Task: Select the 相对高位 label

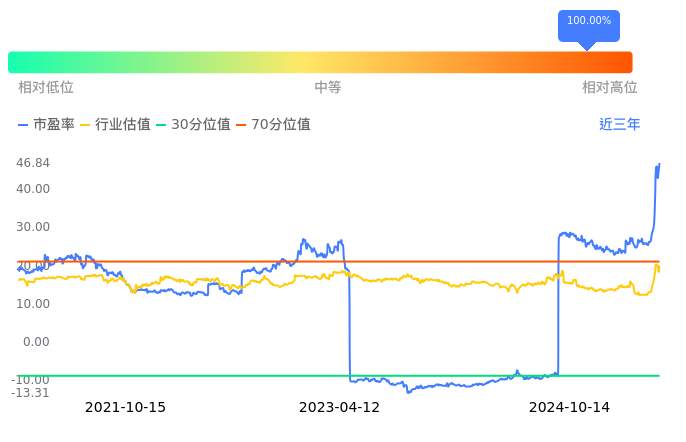Action: pos(610,88)
